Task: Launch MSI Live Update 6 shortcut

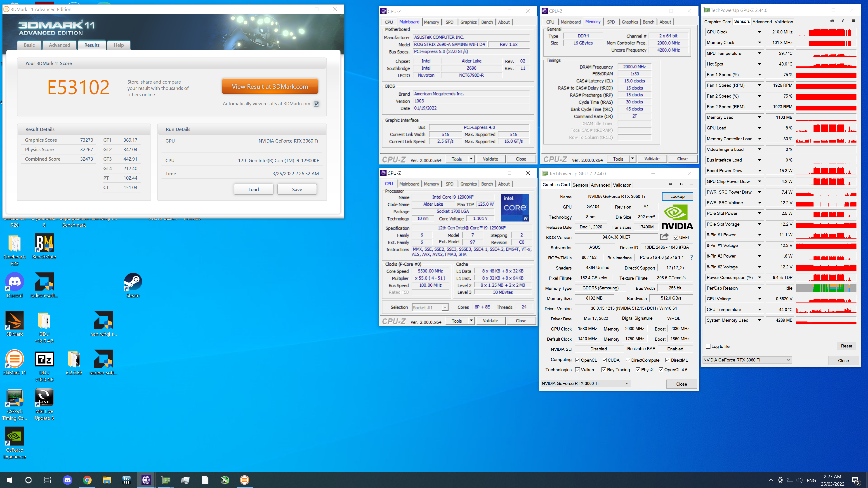Action: (44, 405)
